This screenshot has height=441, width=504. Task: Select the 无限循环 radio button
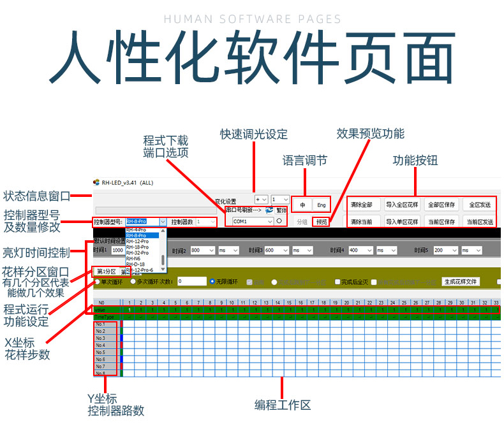(213, 281)
